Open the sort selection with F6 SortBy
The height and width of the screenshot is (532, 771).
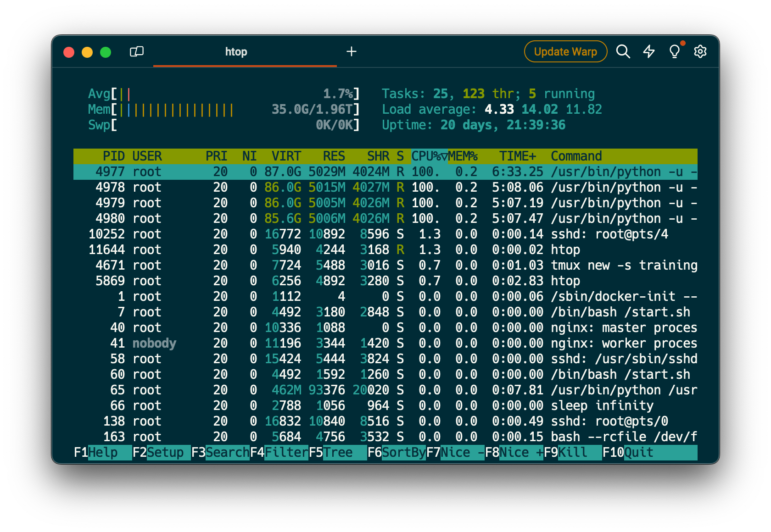[397, 452]
